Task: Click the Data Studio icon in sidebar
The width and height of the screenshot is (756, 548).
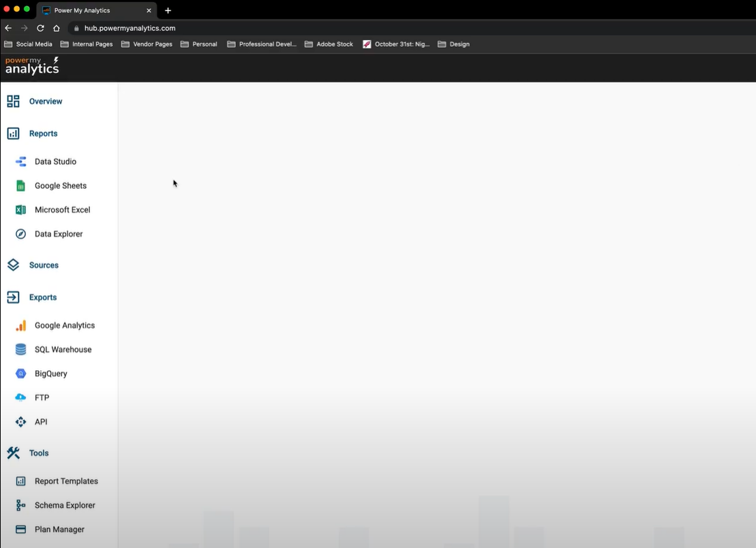Action: click(20, 162)
